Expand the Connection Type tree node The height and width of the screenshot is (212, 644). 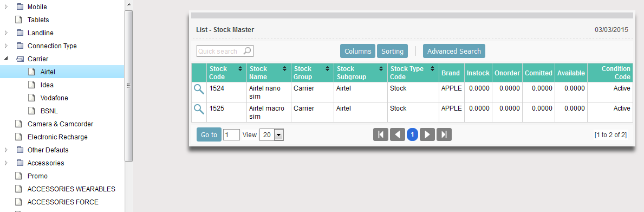coord(6,46)
